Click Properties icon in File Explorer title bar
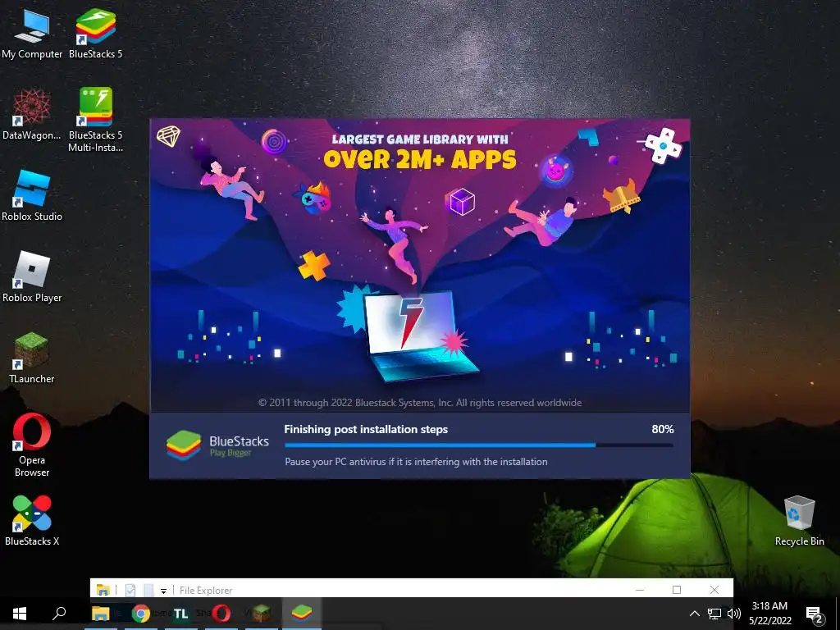 tap(130, 590)
